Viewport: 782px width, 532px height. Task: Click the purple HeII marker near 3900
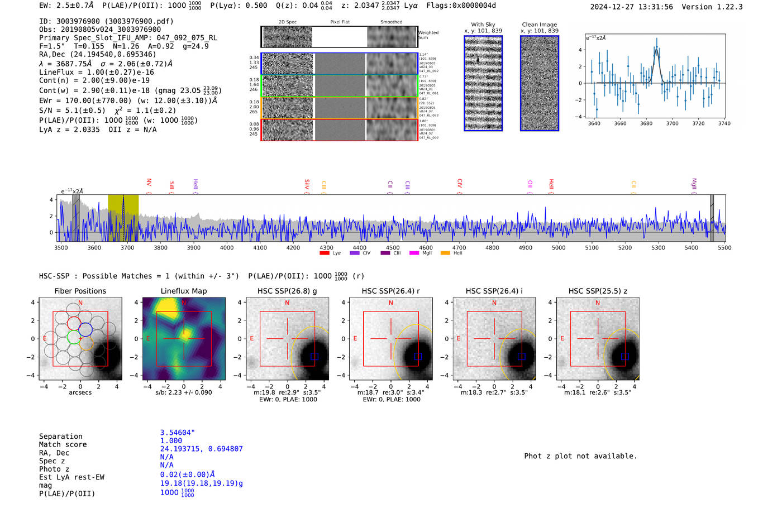pyautogui.click(x=195, y=186)
